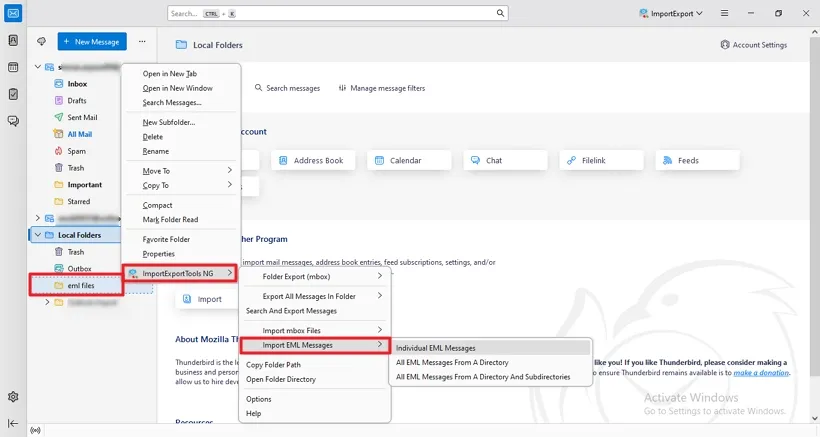Choose Individual EML Messages option
This screenshot has width=820, height=437.
(x=491, y=348)
